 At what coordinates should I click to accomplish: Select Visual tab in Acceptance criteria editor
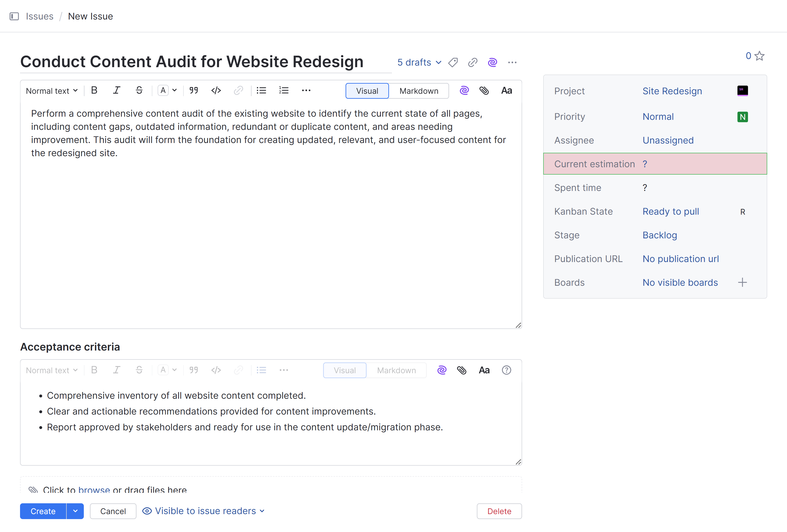pyautogui.click(x=344, y=370)
